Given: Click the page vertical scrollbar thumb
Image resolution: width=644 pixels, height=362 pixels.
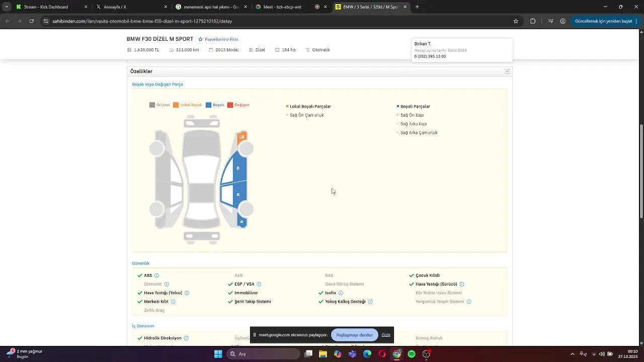Looking at the screenshot, I should (641, 171).
